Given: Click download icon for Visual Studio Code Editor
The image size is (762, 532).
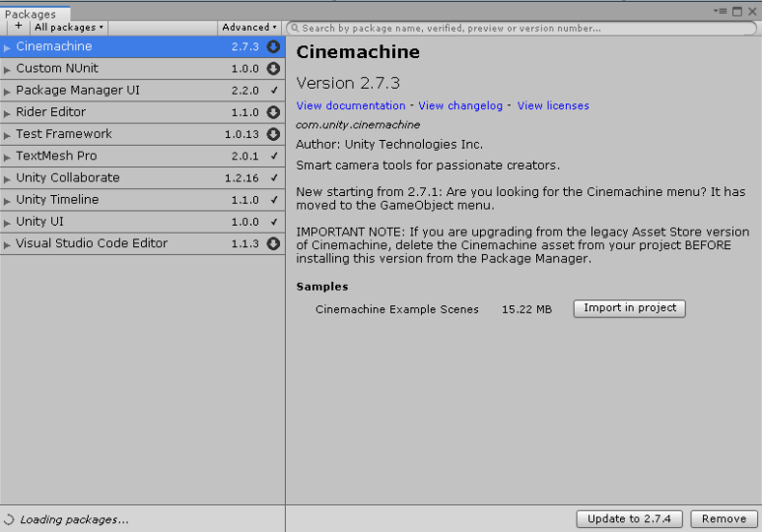Looking at the screenshot, I should tap(273, 243).
